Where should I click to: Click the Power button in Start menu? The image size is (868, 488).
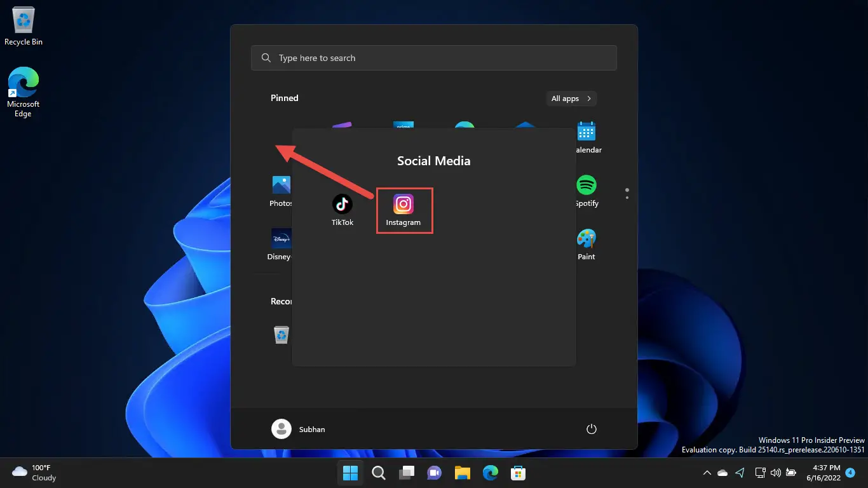tap(592, 429)
